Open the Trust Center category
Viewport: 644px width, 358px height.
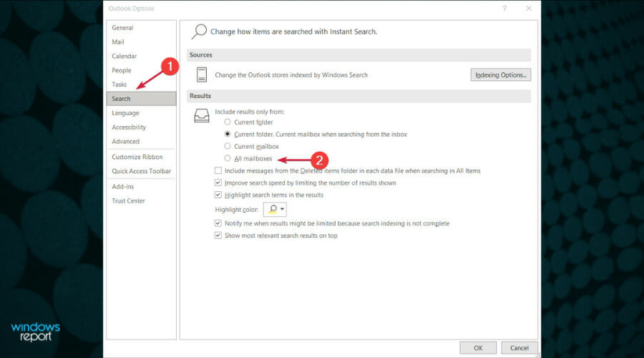pos(141,200)
